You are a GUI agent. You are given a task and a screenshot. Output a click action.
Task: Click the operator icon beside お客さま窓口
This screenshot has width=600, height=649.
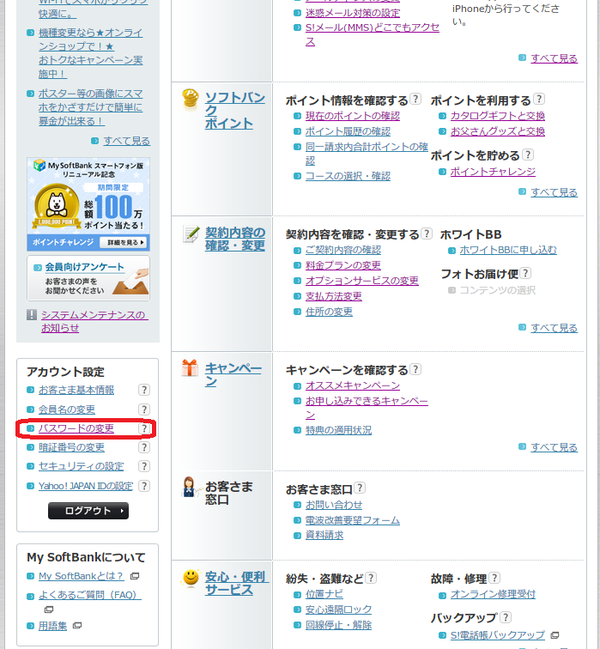coord(189,487)
